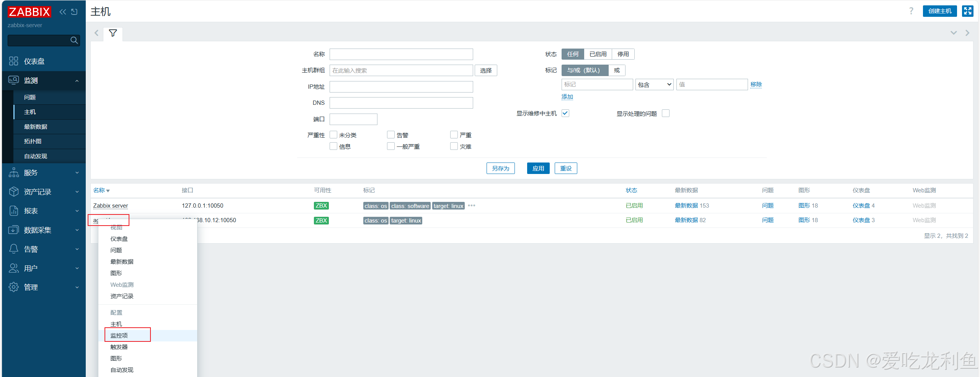The image size is (980, 377).
Task: Expand the 告警 menu section
Action: click(x=77, y=249)
